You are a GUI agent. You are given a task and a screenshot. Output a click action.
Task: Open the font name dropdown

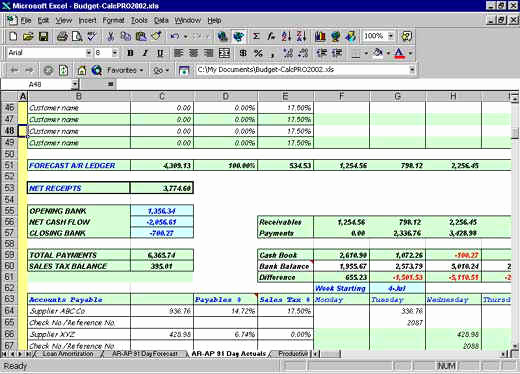coord(88,53)
